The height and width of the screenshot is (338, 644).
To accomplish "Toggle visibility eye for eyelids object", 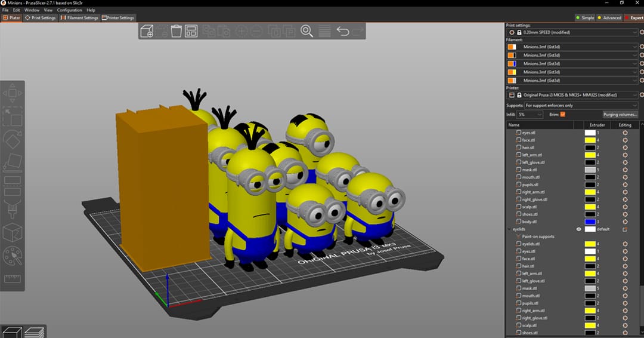I will 578,229.
